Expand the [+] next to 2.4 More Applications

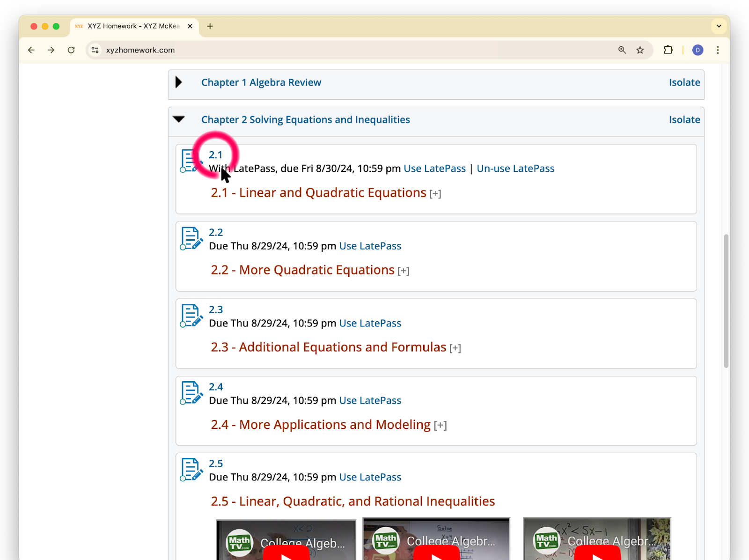(441, 425)
